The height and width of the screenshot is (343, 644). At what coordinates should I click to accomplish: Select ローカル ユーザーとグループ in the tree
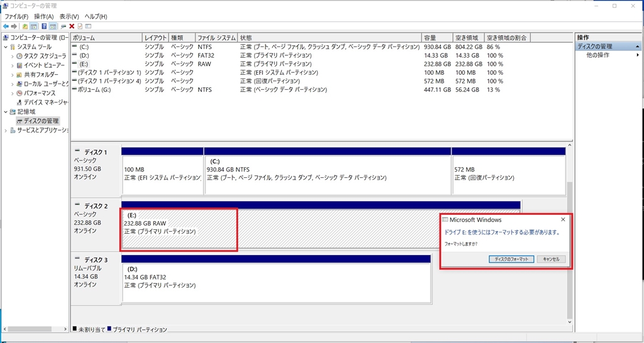click(46, 84)
